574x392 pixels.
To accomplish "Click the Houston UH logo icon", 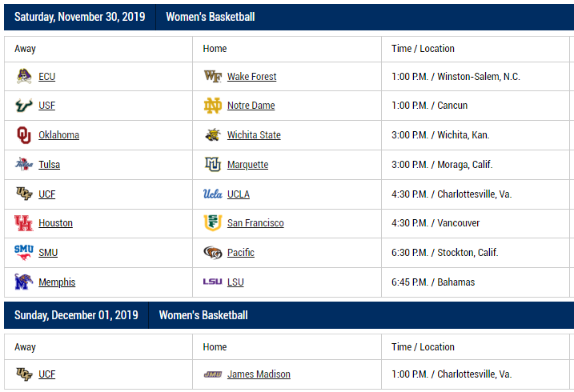I will tap(24, 223).
